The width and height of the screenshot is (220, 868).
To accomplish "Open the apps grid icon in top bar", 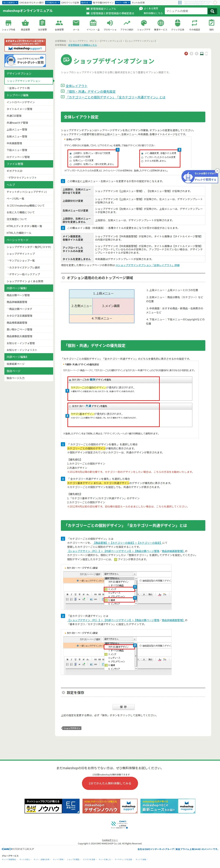I will coord(180,2).
